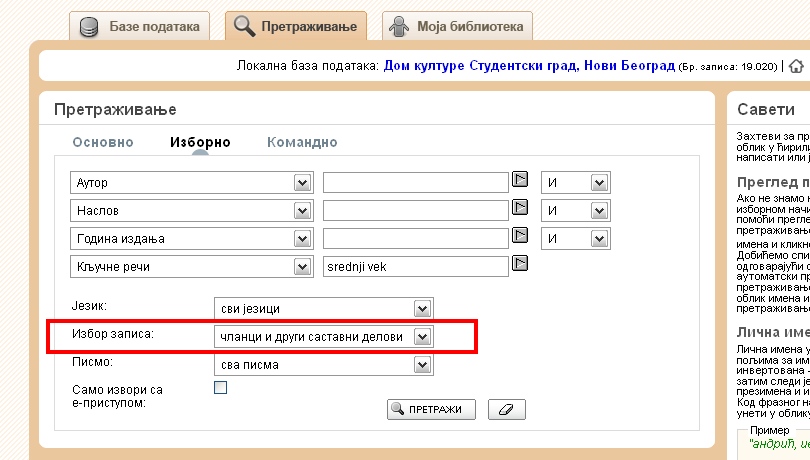Expand the Избор записа dropdown
The image size is (810, 460).
324,336
